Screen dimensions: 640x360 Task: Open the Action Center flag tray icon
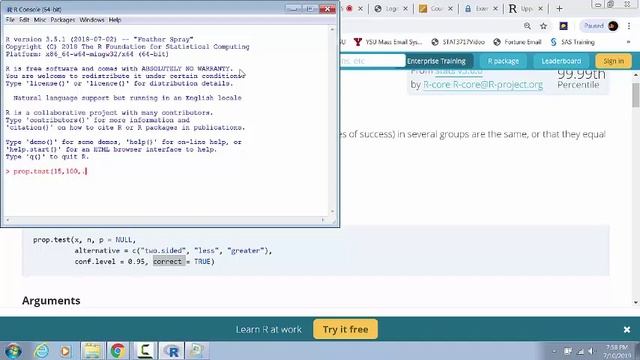(x=568, y=351)
